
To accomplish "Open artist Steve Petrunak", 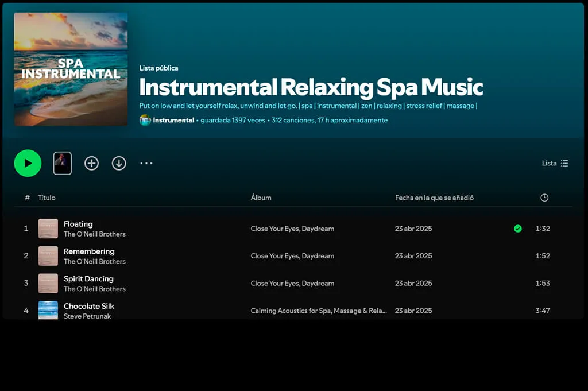I will click(x=87, y=316).
